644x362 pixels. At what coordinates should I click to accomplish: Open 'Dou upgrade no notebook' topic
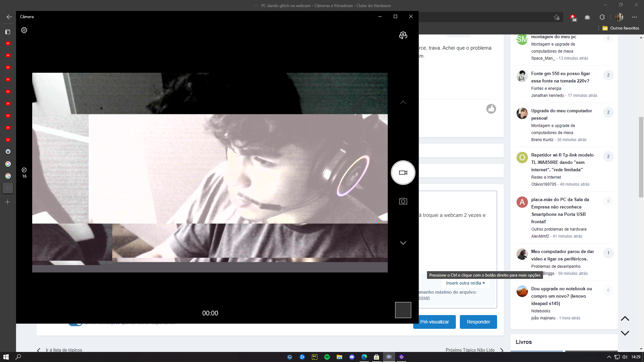(x=561, y=296)
